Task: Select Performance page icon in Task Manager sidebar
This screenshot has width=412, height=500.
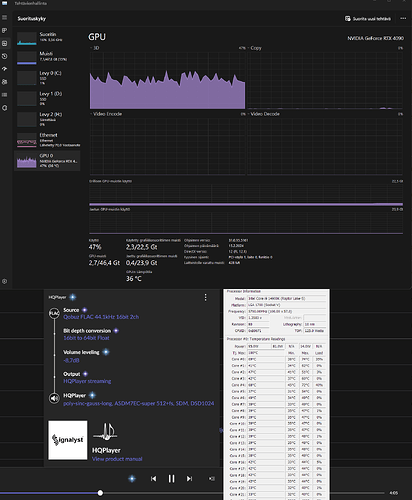Action: (x=5, y=43)
